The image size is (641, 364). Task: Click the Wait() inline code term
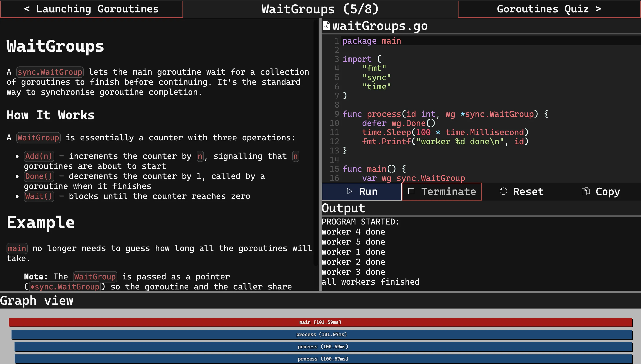[x=39, y=196]
